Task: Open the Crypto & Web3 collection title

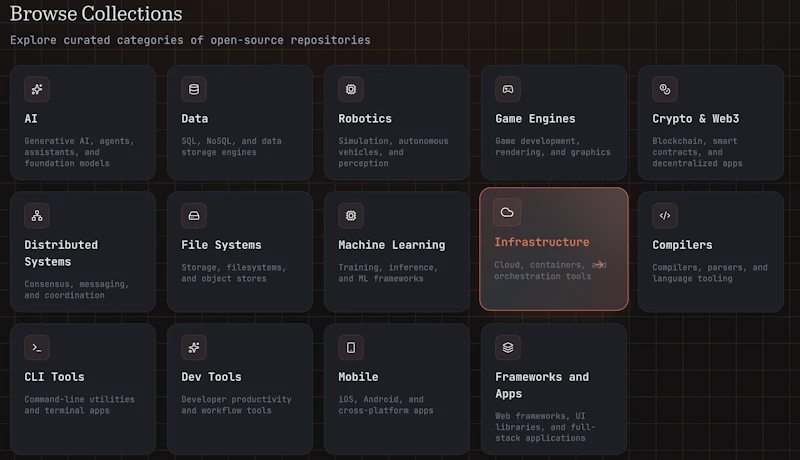Action: click(x=695, y=119)
